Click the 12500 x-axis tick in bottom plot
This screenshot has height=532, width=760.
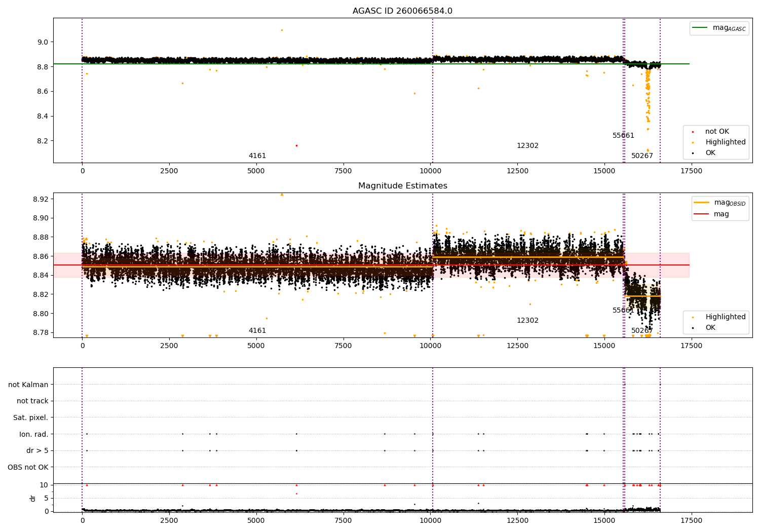click(x=517, y=520)
